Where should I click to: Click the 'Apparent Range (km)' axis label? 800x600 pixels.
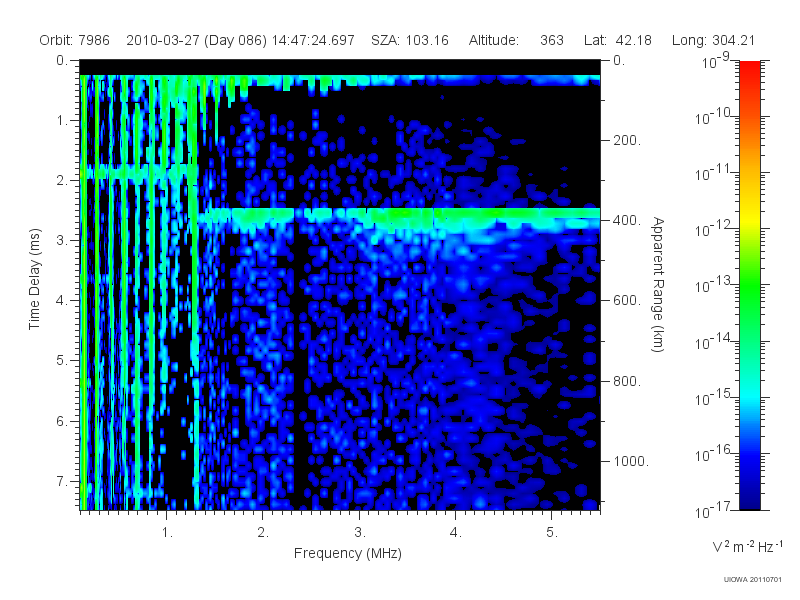[658, 284]
